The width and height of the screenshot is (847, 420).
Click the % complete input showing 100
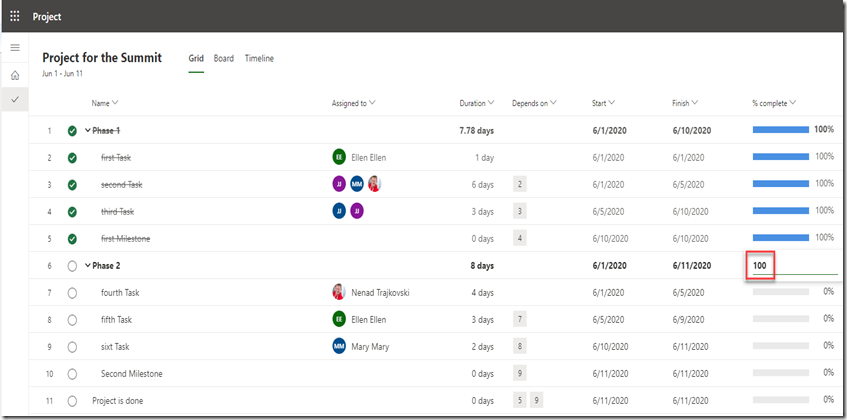pyautogui.click(x=762, y=266)
